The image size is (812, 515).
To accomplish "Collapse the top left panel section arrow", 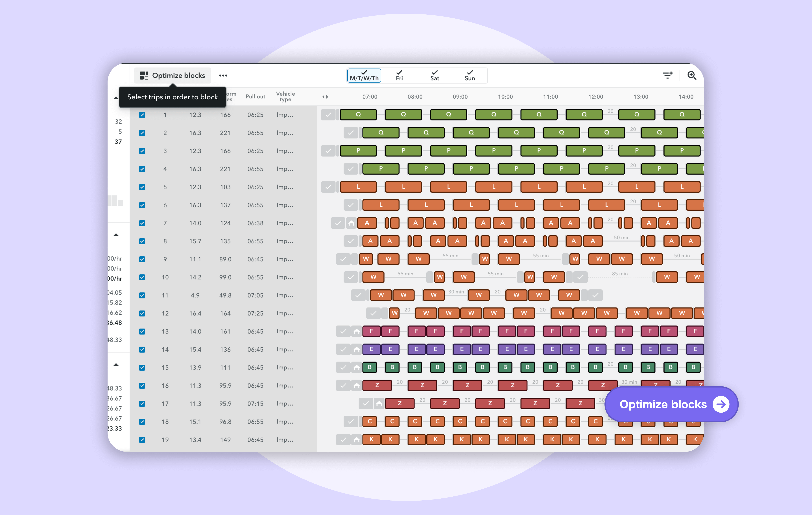I will pos(116,98).
